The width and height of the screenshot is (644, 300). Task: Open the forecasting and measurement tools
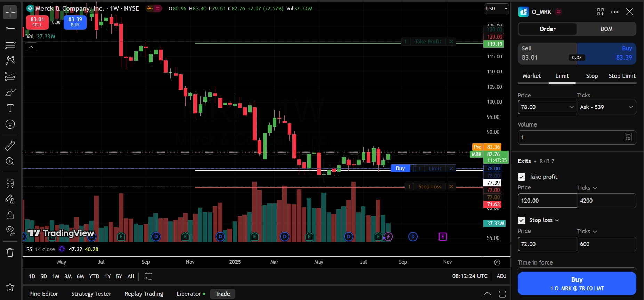[x=10, y=76]
